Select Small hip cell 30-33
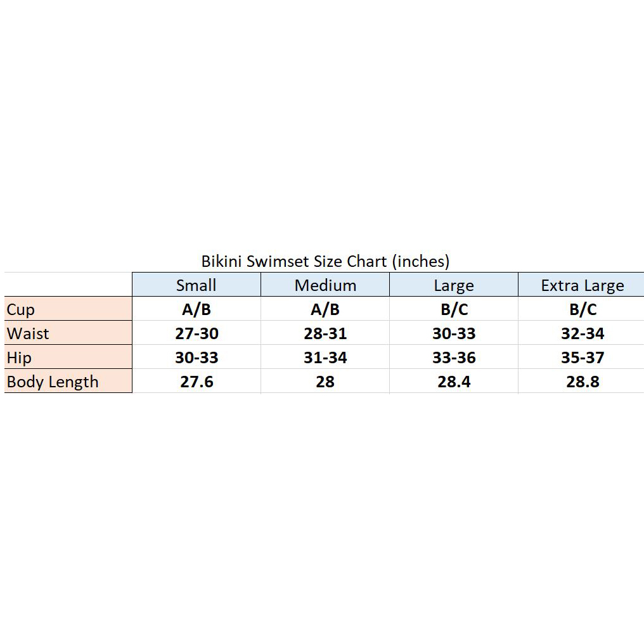The image size is (644, 644). [196, 357]
